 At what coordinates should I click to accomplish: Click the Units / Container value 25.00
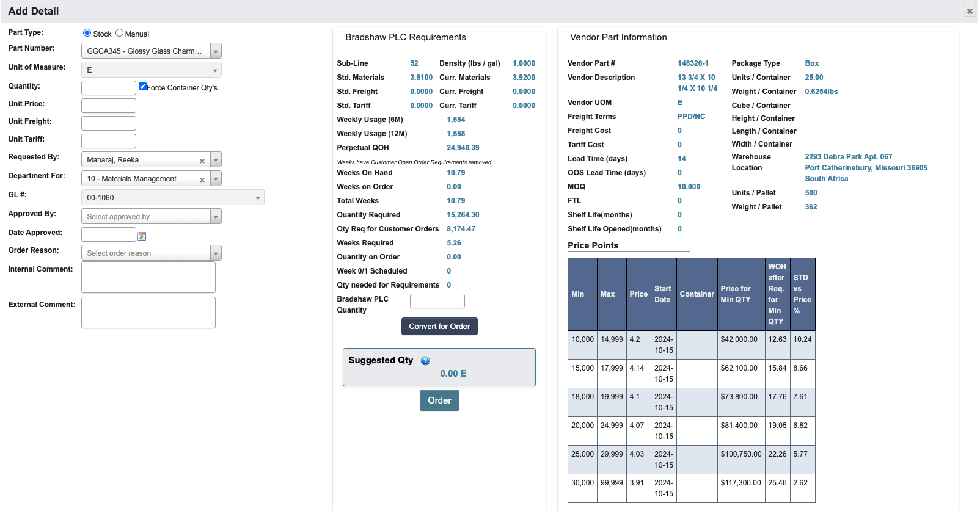[x=814, y=78]
